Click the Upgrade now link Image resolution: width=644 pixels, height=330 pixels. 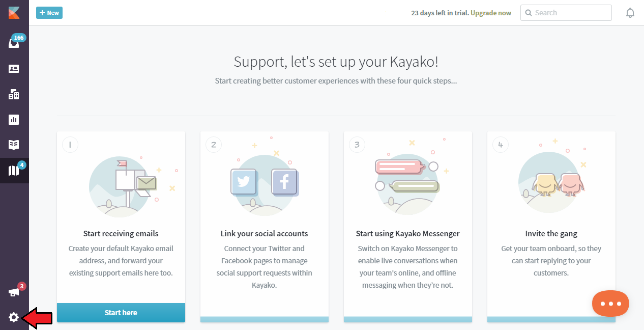pyautogui.click(x=491, y=13)
